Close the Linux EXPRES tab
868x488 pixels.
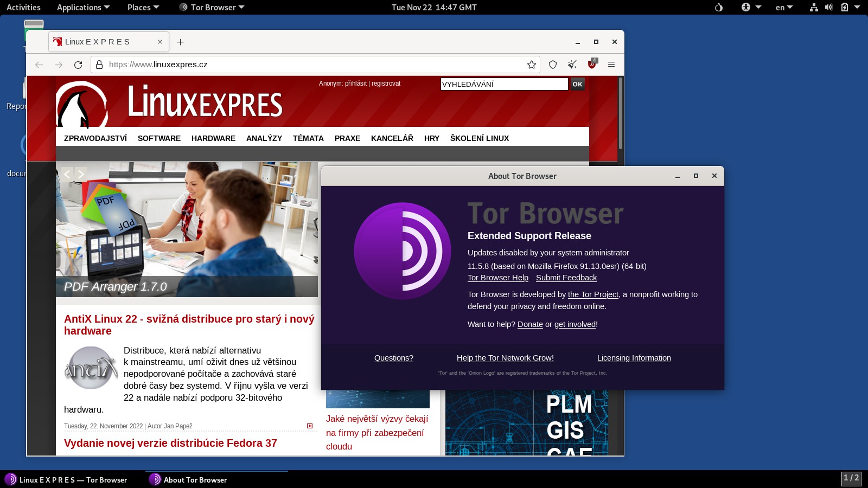click(x=160, y=42)
